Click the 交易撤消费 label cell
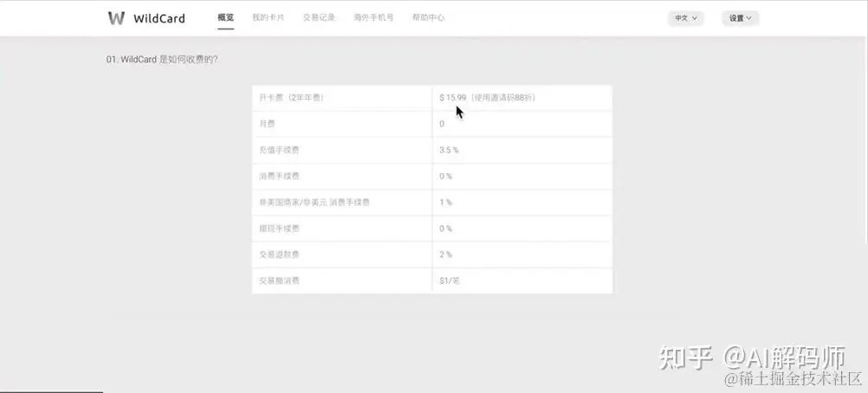This screenshot has height=393, width=868. point(342,280)
